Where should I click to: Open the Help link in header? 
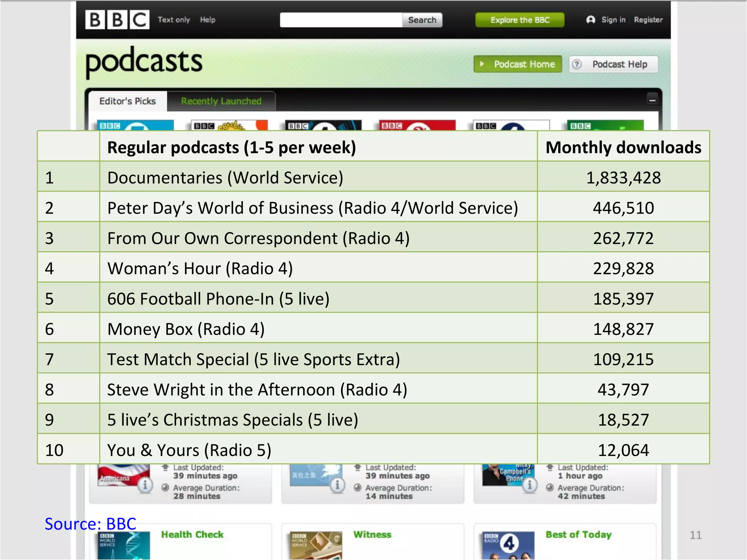(x=208, y=20)
